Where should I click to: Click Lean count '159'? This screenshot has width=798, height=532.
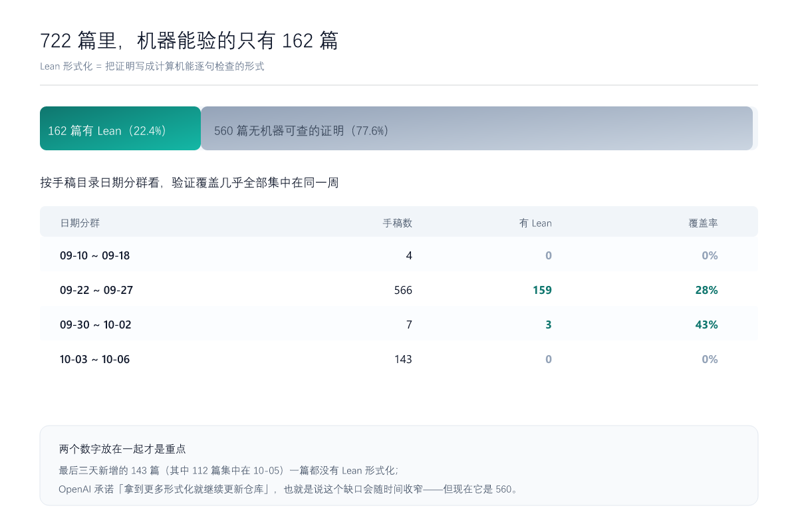coord(542,290)
